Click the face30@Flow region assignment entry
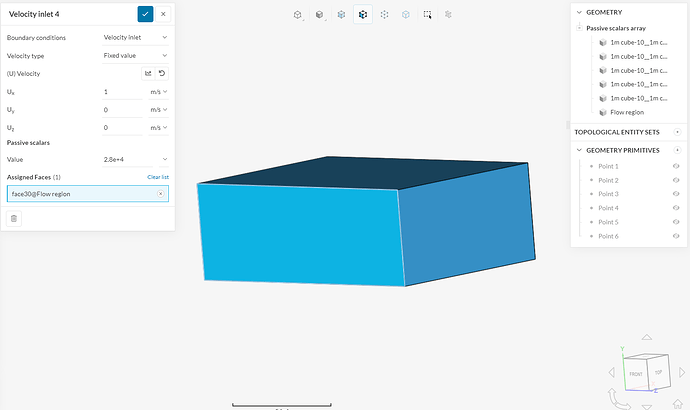This screenshot has width=690, height=410. 88,194
